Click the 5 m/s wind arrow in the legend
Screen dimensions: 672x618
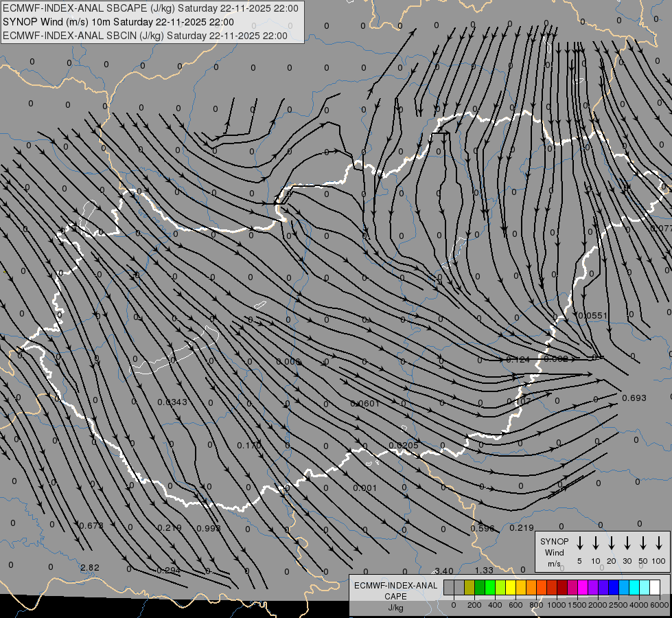coord(579,543)
